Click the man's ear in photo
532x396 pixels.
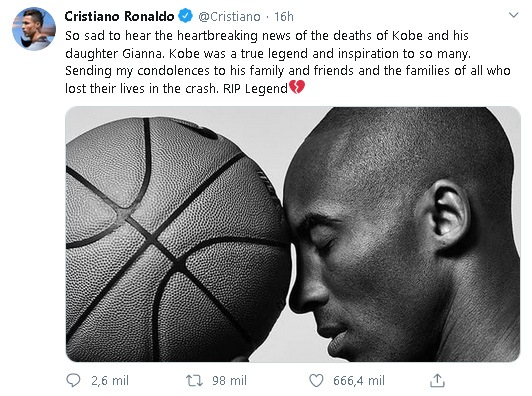click(x=450, y=215)
